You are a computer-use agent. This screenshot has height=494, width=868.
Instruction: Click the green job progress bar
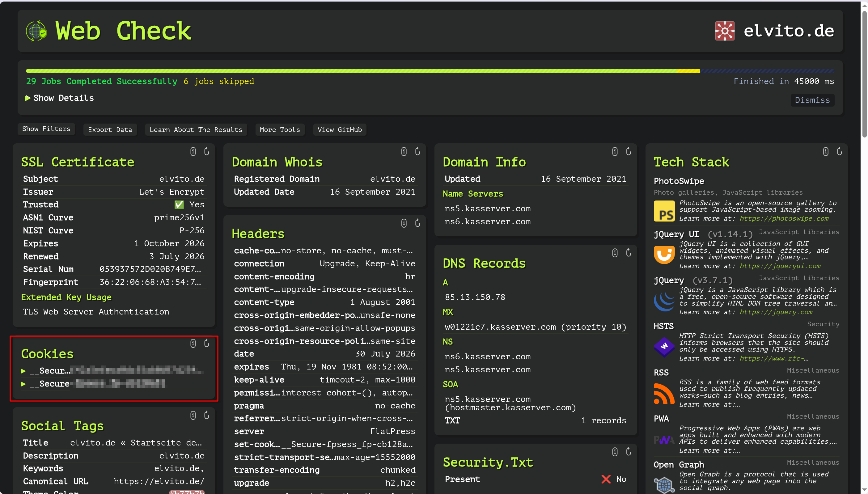coord(351,71)
